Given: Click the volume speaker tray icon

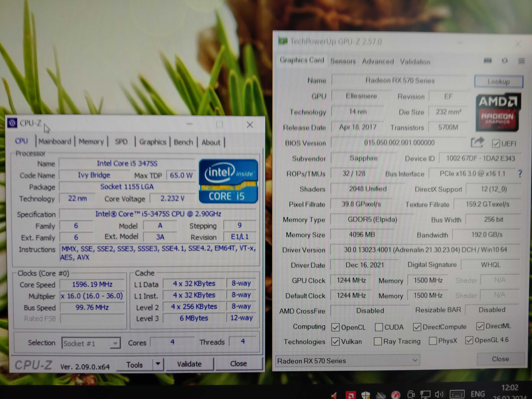Looking at the screenshot, I should click(439, 394).
